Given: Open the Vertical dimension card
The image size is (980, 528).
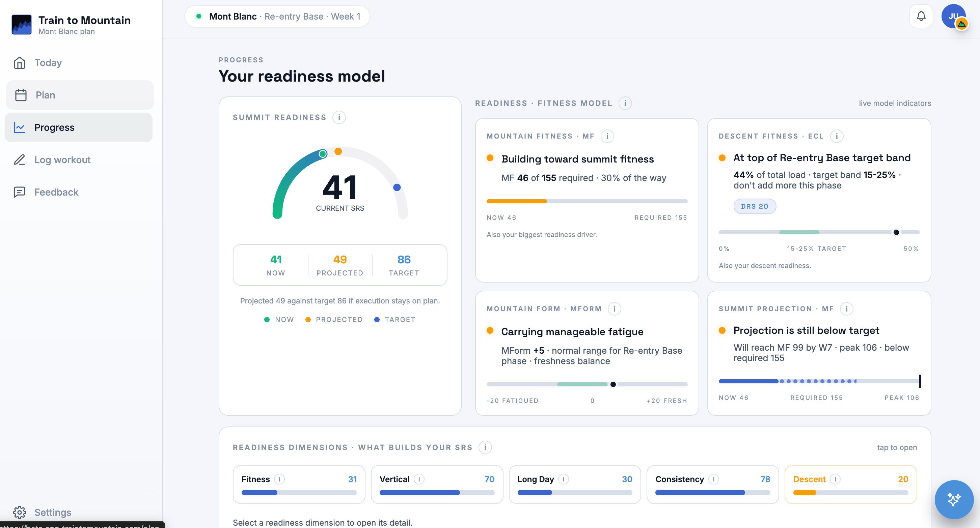Looking at the screenshot, I should point(437,485).
